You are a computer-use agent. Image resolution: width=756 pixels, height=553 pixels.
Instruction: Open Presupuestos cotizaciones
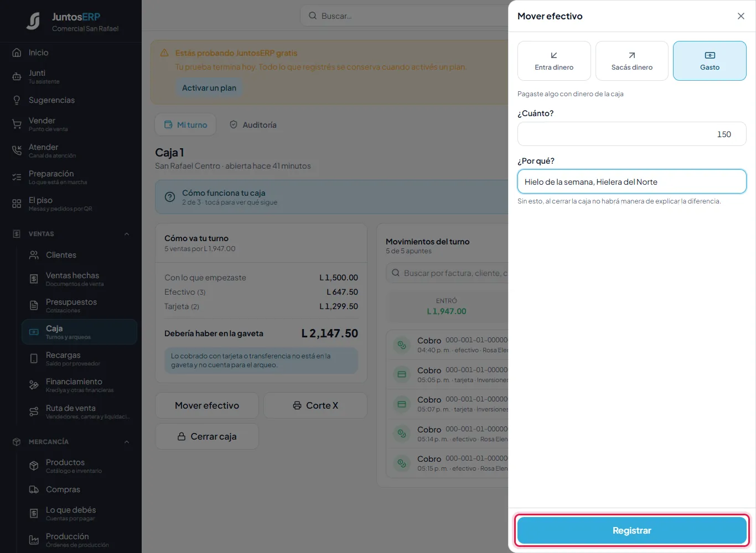[79, 306]
